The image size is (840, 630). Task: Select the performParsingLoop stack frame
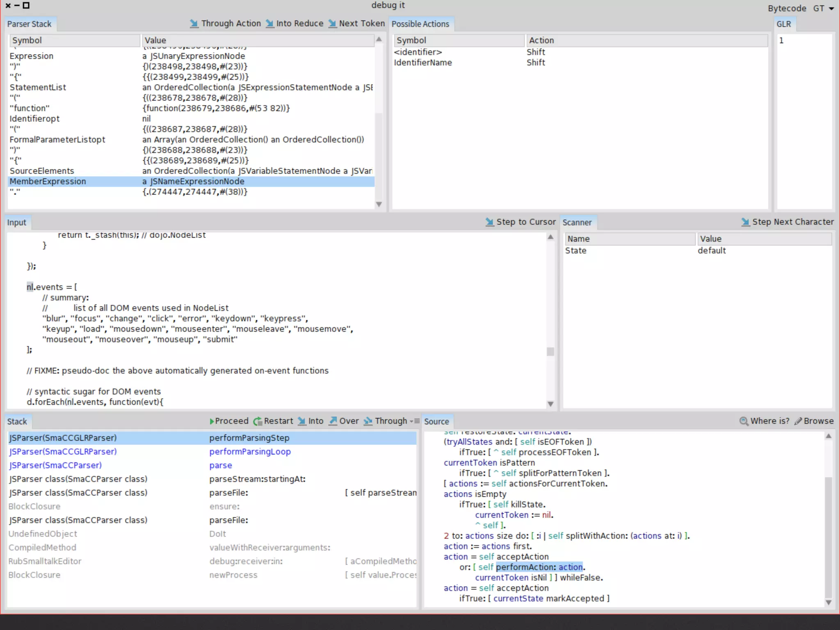tap(212, 452)
